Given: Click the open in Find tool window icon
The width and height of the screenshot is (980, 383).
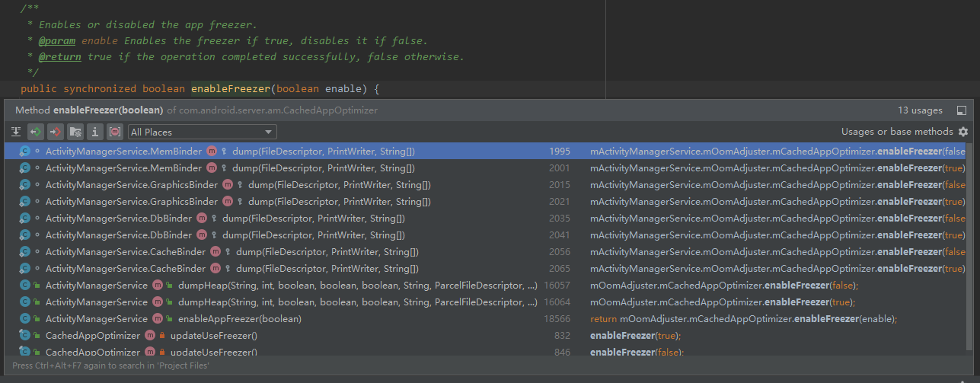Looking at the screenshot, I should click(962, 110).
